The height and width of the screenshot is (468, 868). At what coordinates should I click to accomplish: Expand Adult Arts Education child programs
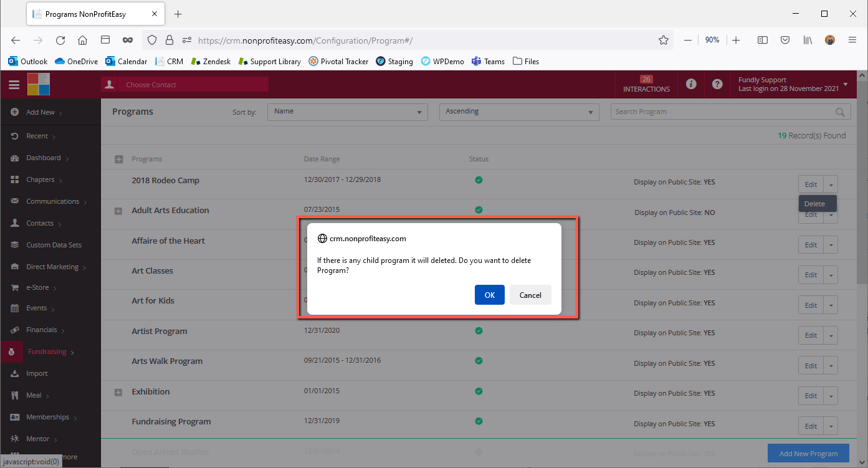click(x=118, y=211)
